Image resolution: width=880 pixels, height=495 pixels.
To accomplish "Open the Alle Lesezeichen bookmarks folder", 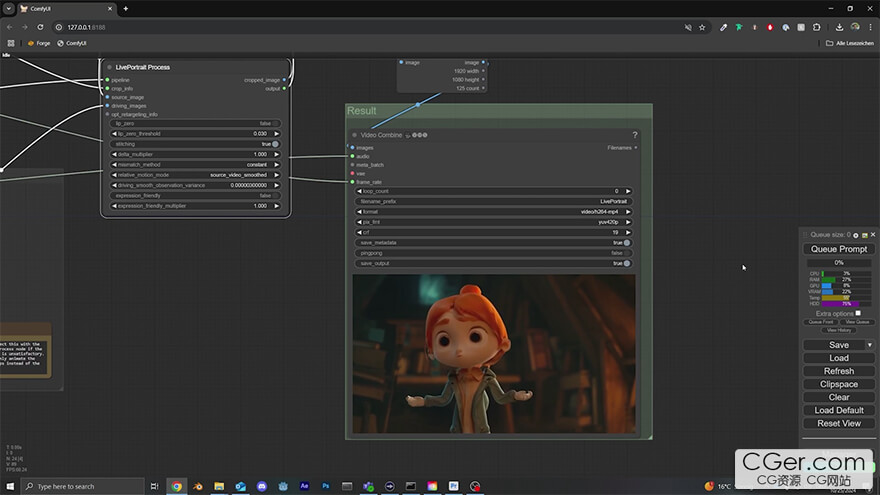I will pos(850,43).
